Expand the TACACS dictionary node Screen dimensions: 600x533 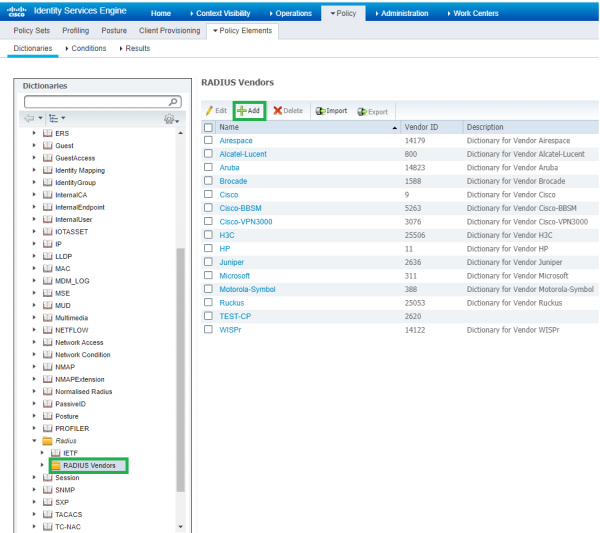pos(35,514)
